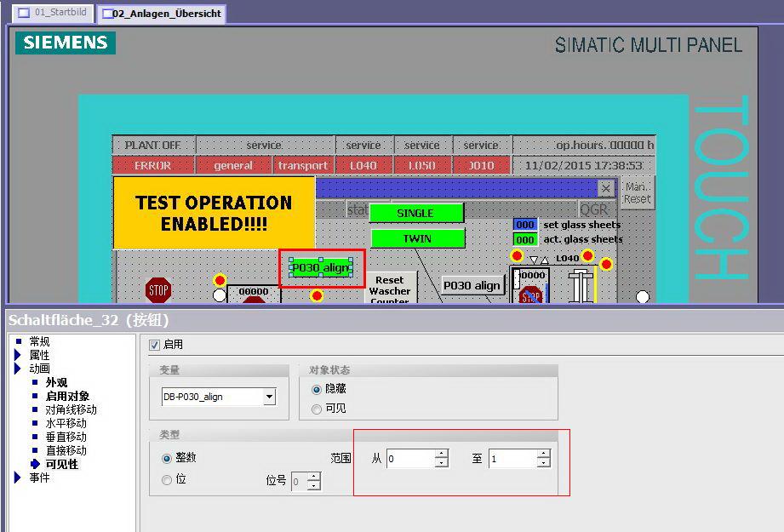The width and height of the screenshot is (784, 532).
Task: Select the green act. glass sheets field
Action: point(525,239)
